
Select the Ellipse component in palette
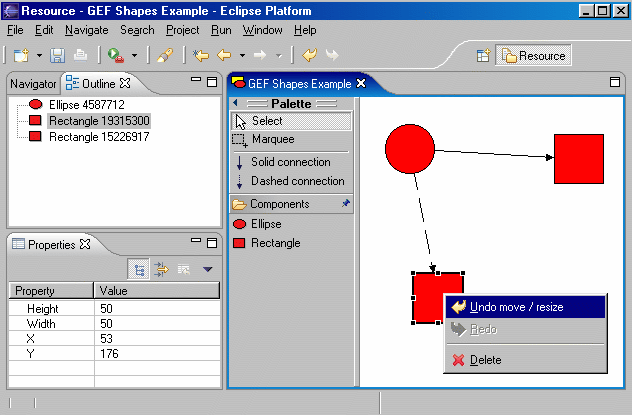[x=265, y=224]
